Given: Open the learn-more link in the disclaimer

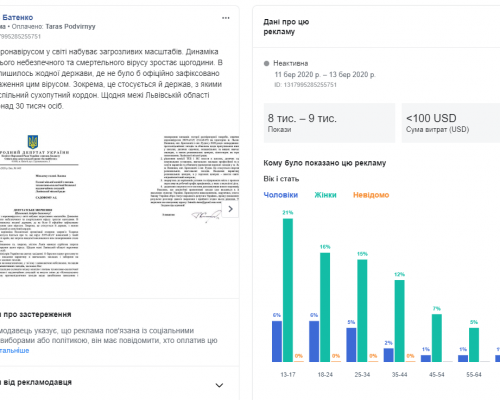Looking at the screenshot, I should 14,350.
